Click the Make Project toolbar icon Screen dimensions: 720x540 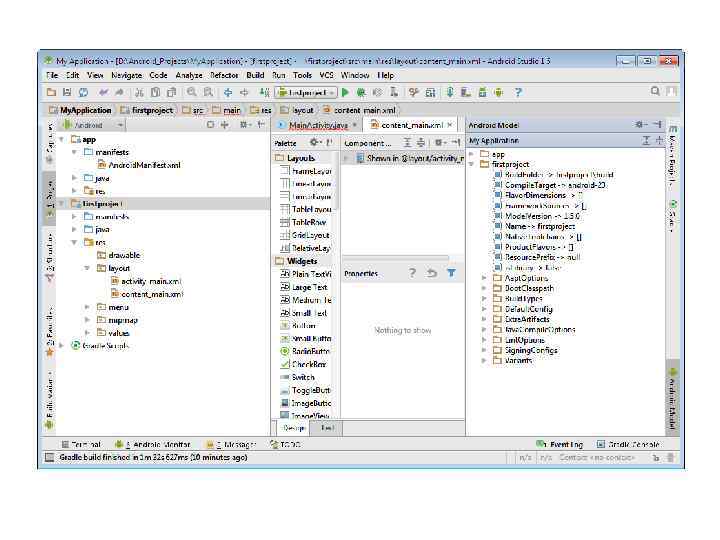point(264,93)
